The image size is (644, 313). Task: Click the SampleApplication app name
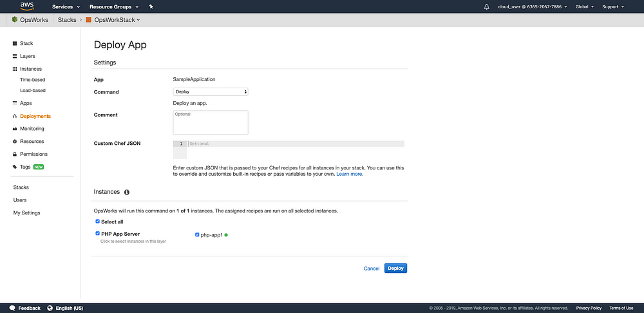[x=194, y=79]
